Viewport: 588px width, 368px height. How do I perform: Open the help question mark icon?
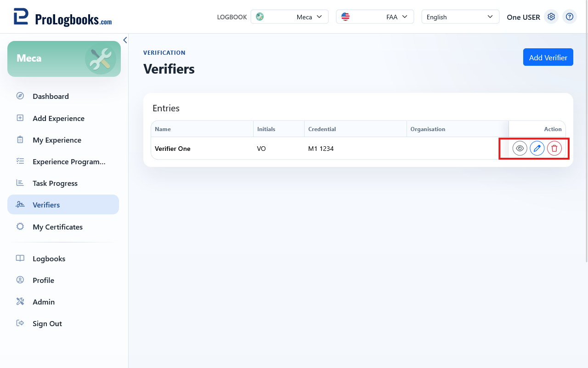pos(570,17)
